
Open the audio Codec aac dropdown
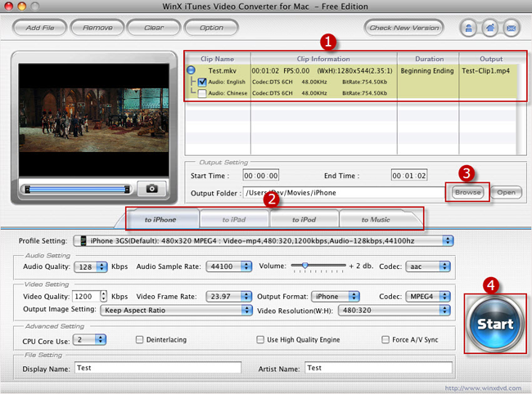(428, 266)
